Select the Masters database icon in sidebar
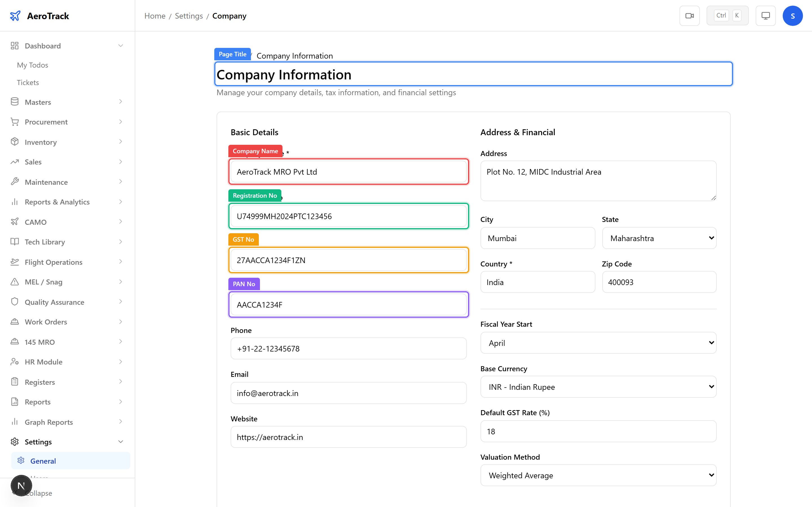This screenshot has width=812, height=507. click(x=15, y=101)
